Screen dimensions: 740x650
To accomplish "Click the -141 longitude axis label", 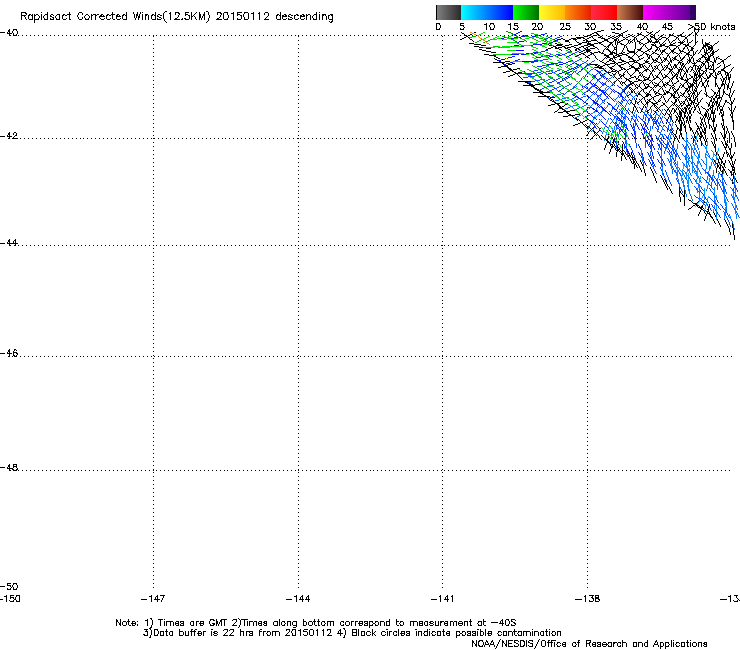I will tap(442, 599).
